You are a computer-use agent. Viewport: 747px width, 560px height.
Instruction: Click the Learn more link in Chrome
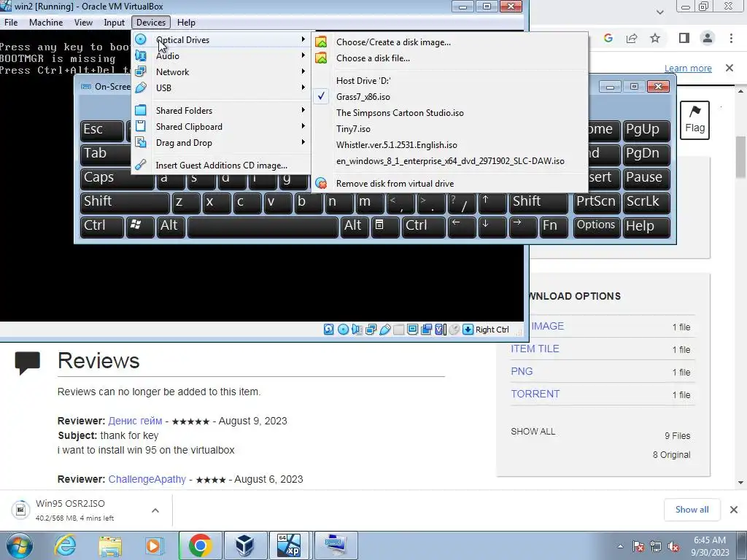click(688, 68)
